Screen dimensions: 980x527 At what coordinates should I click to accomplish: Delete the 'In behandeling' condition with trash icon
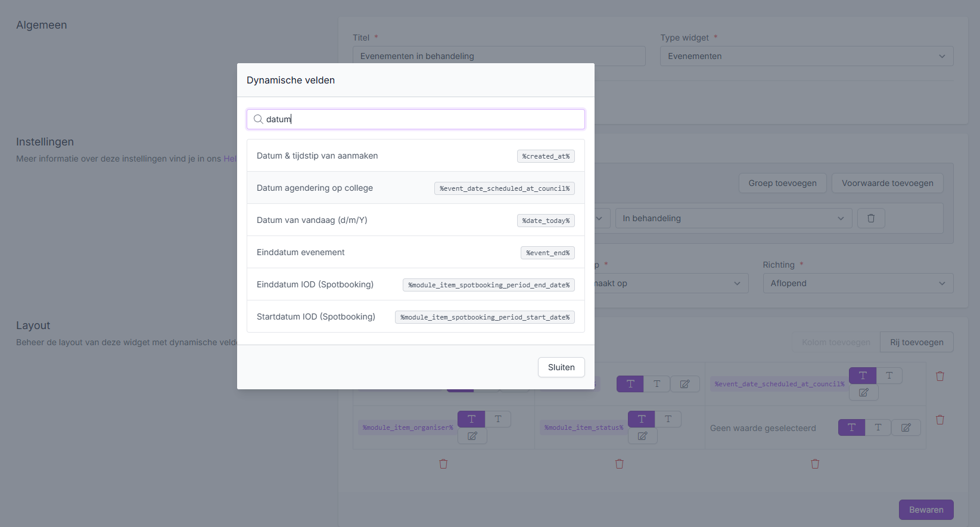click(x=870, y=218)
